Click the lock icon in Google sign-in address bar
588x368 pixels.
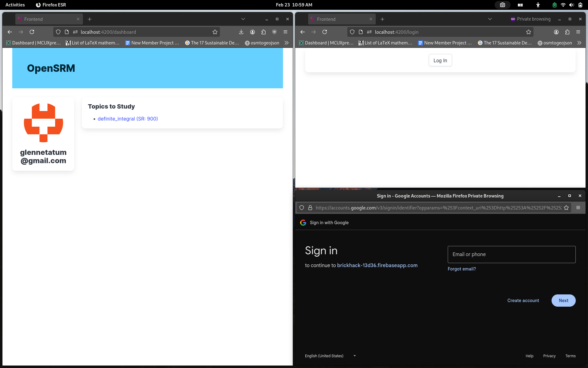coord(310,208)
